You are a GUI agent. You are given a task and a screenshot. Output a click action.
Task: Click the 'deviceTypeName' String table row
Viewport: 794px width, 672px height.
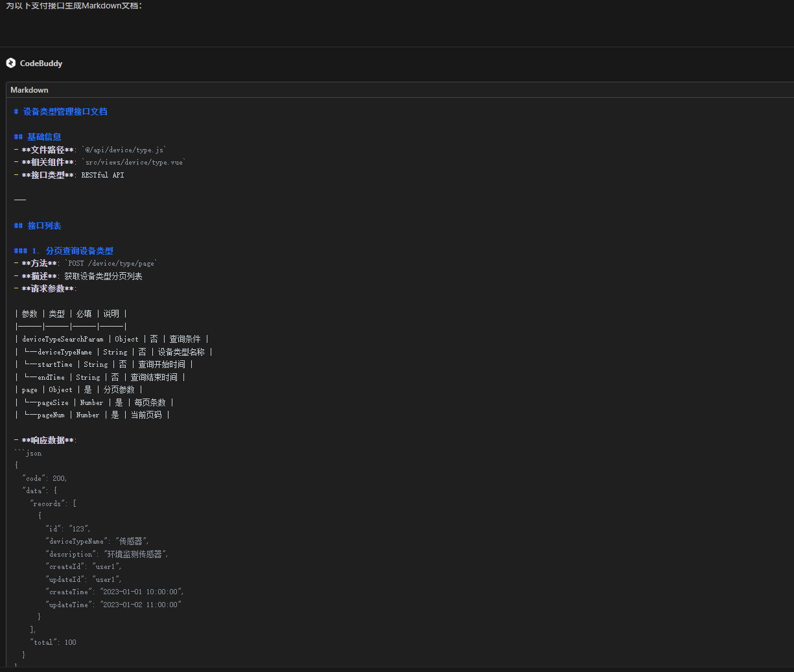point(113,352)
